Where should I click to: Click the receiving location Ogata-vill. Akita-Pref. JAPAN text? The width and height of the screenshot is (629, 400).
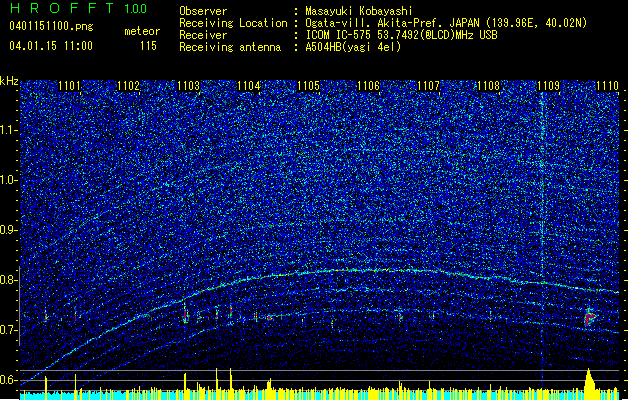pyautogui.click(x=446, y=23)
